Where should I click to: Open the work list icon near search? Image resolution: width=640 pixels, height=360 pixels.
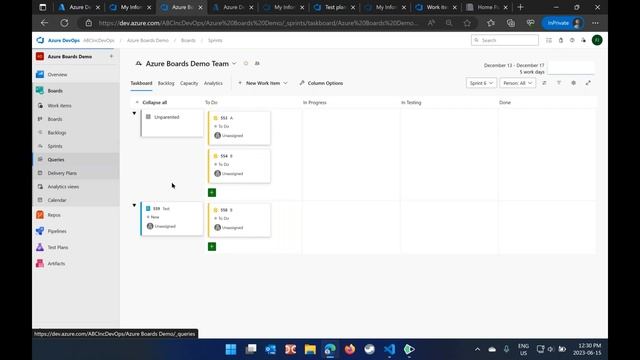pos(549,40)
